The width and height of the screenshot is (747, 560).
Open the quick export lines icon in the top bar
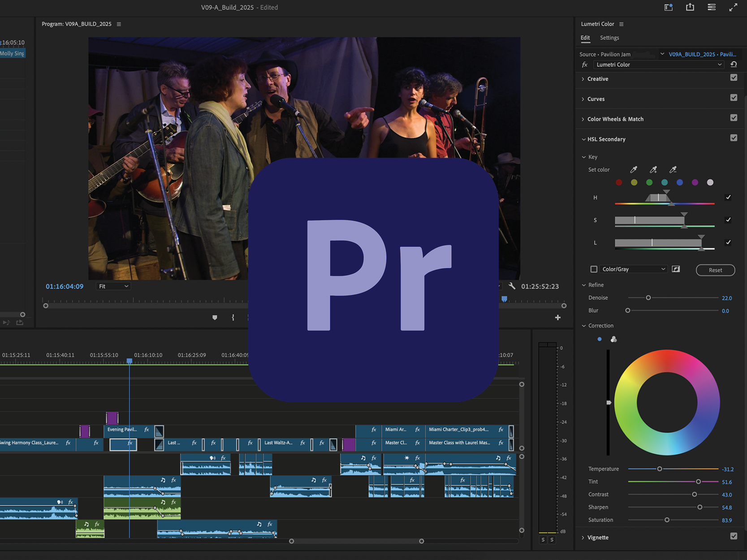712,7
